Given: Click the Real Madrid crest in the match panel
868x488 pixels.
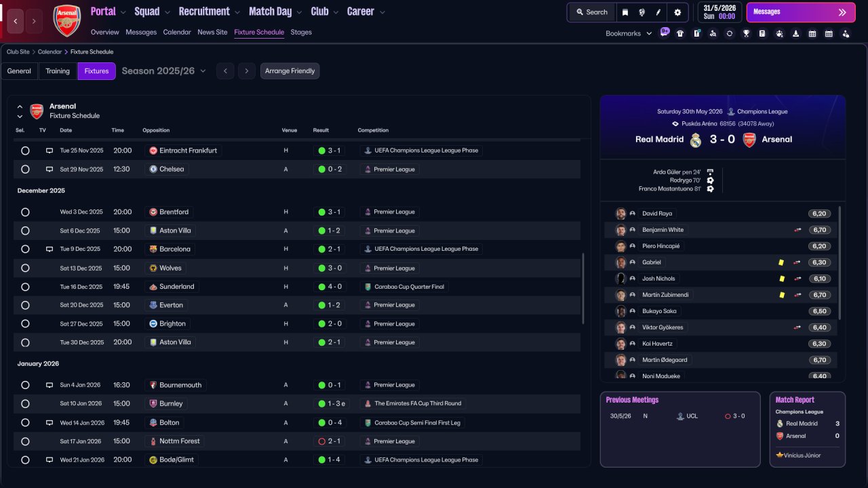Looking at the screenshot, I should (x=696, y=140).
